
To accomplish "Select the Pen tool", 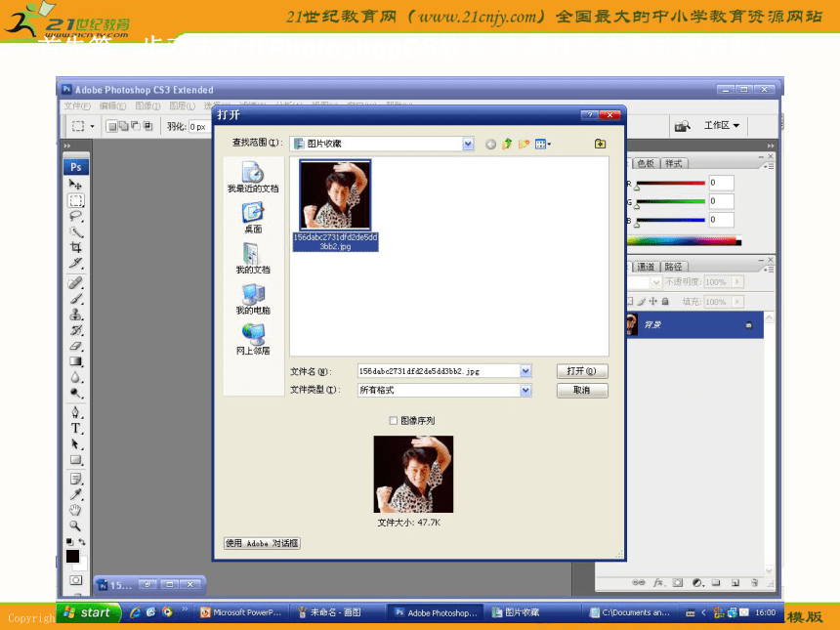I will [x=75, y=412].
